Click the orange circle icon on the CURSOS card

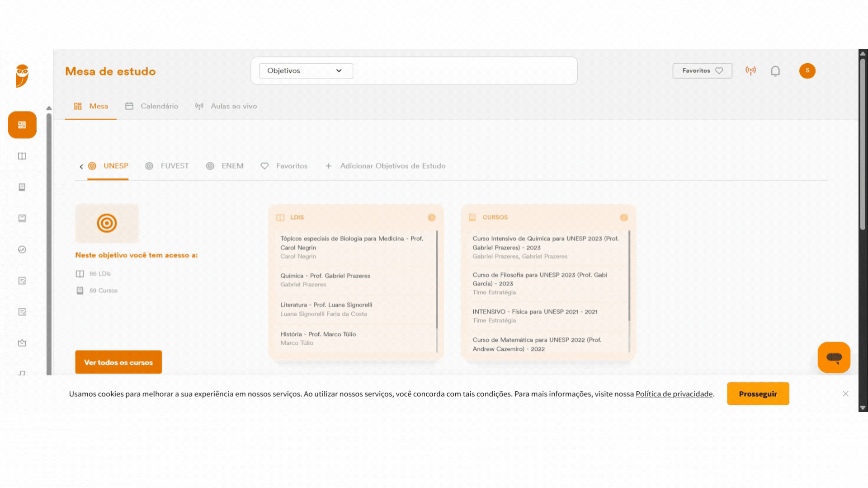624,217
